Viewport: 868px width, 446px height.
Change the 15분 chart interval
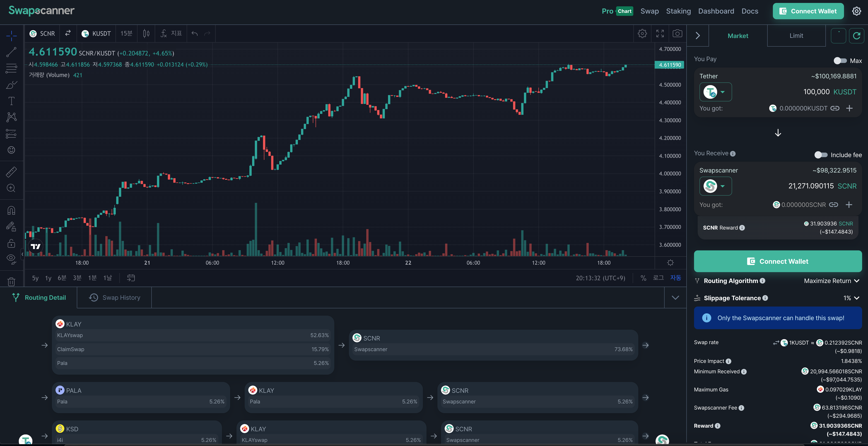pyautogui.click(x=126, y=33)
